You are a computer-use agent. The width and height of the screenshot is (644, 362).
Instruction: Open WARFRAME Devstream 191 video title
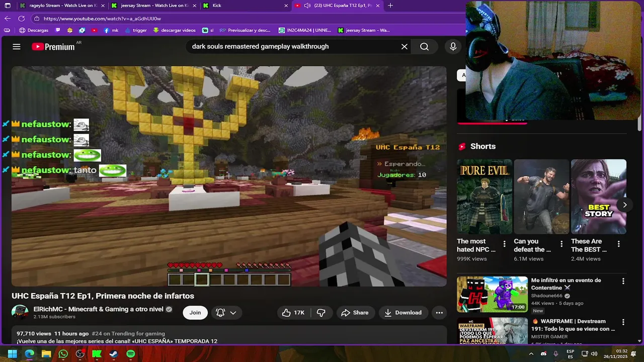pos(573,325)
